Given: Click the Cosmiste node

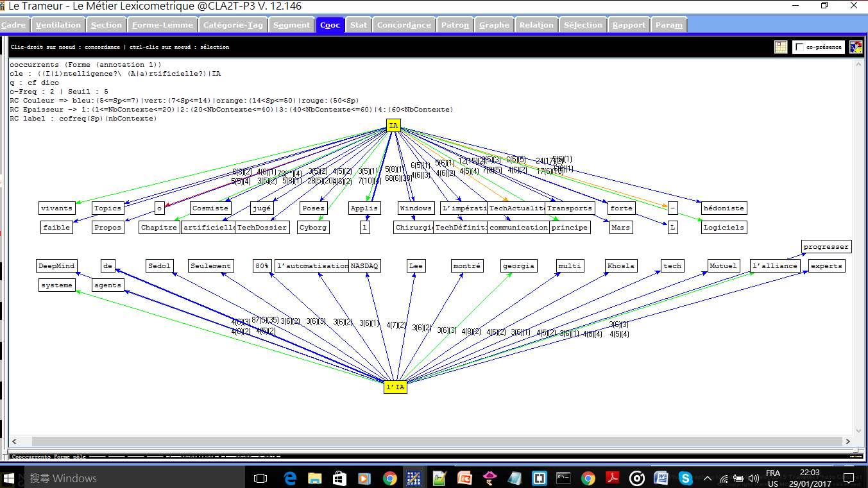Looking at the screenshot, I should (x=210, y=208).
